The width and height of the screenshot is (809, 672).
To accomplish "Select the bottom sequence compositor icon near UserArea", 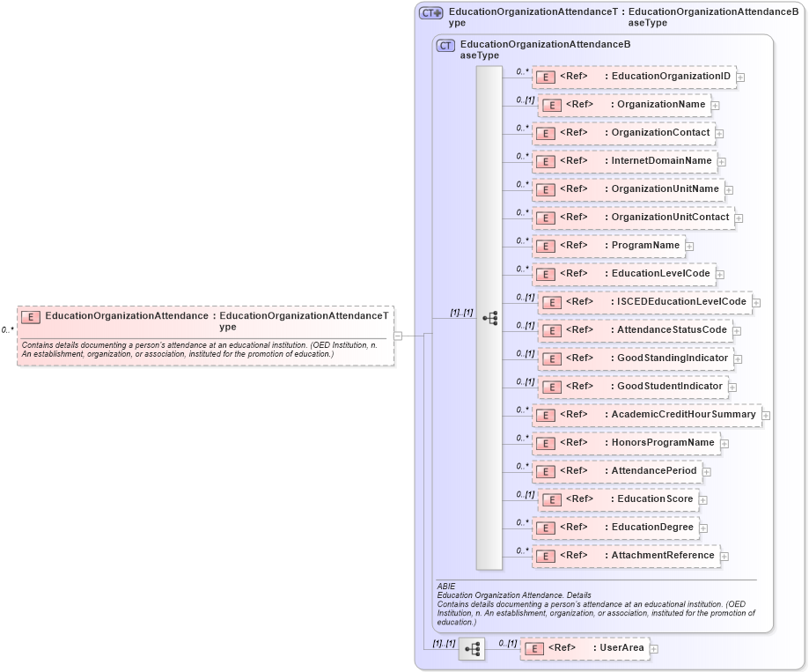I will [x=473, y=648].
